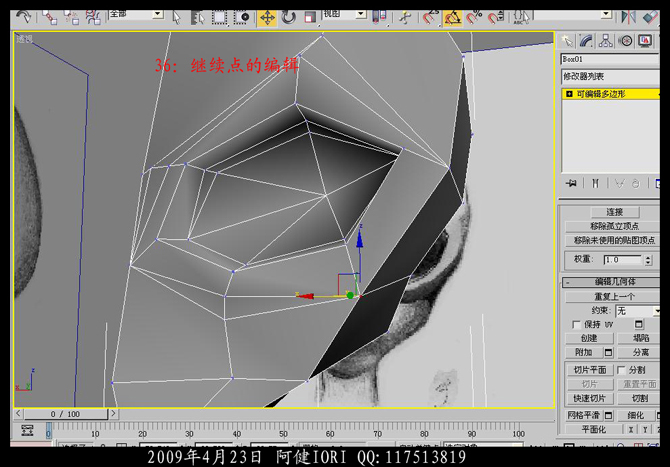Viewport: 670px width, 467px height.
Task: Click the X planarize axis button
Action: pyautogui.click(x=631, y=430)
